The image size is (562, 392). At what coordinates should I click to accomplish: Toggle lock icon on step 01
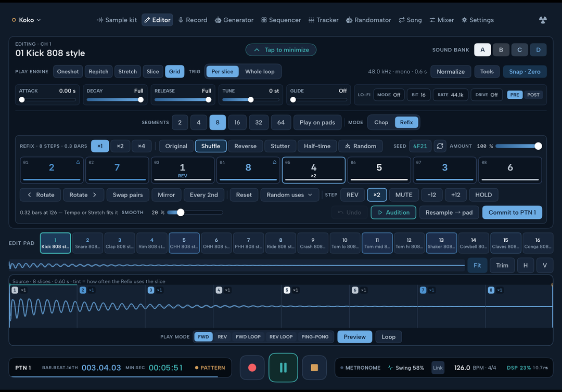coord(78,162)
